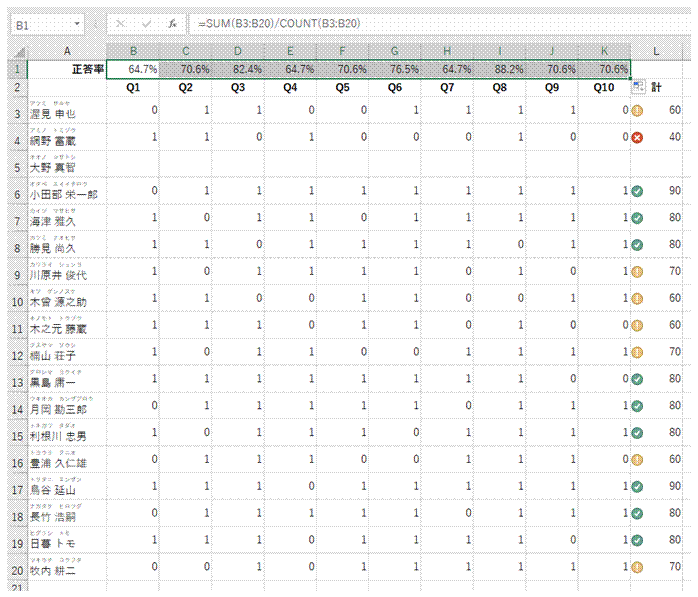This screenshot has width=698, height=597.
Task: Select row 1 header
Action: [17, 69]
